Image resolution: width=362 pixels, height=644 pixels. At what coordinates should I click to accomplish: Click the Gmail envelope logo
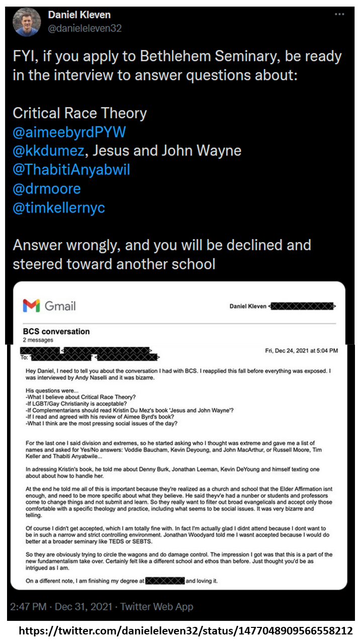pyautogui.click(x=31, y=305)
